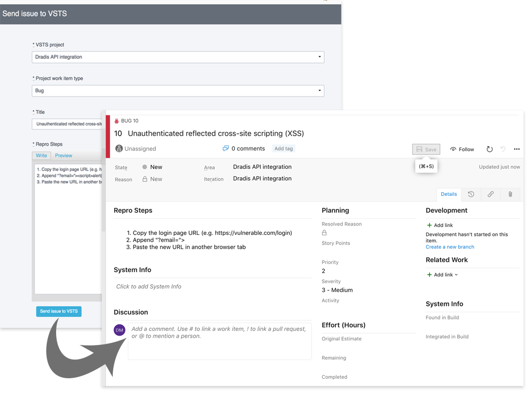532x399 pixels.
Task: Switch to the Write tab for Repro Steps
Action: (42, 155)
